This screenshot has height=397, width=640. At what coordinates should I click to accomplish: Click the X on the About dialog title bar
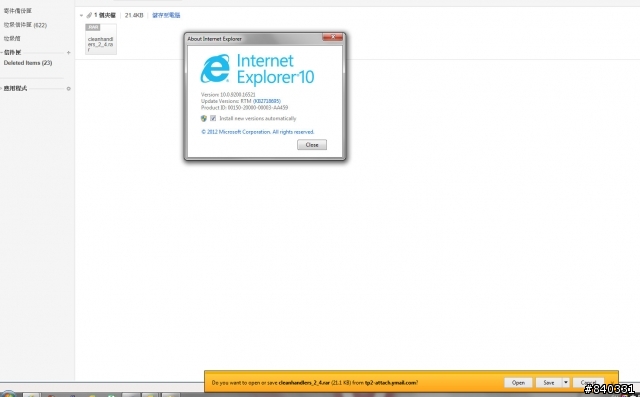pyautogui.click(x=333, y=37)
